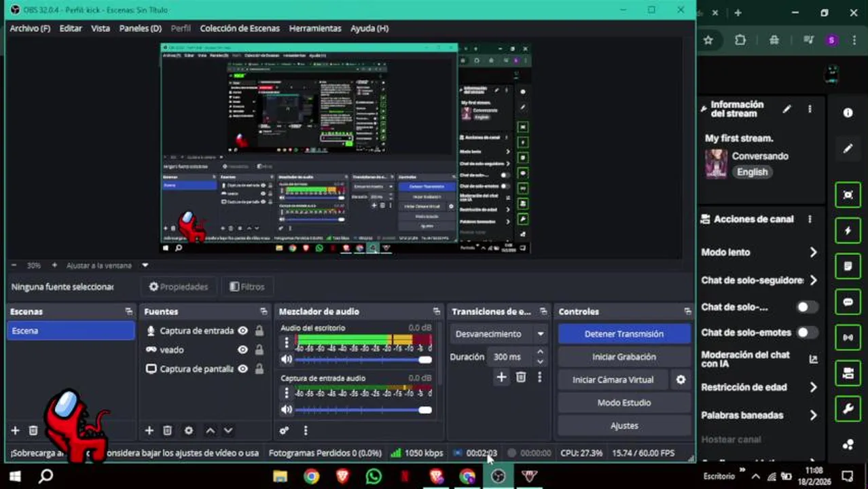Viewport: 868px width, 489px height.
Task: Open the transition properties dots menu
Action: 540,377
